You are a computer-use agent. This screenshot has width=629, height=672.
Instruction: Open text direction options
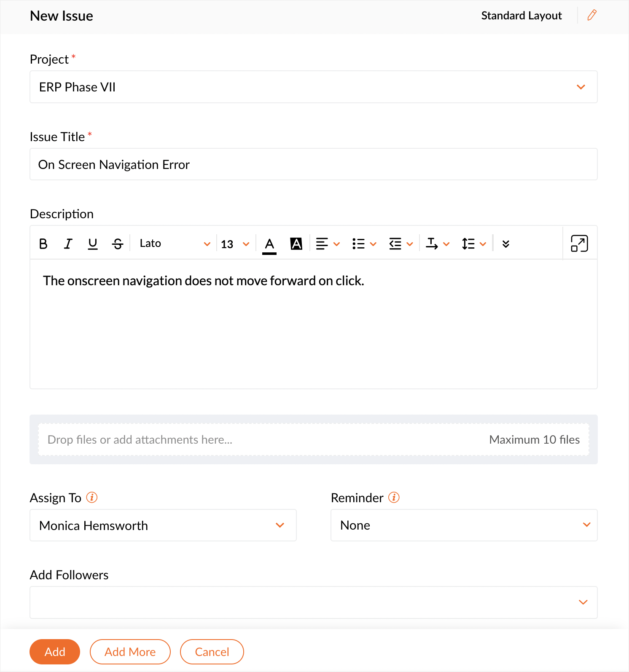(x=438, y=244)
